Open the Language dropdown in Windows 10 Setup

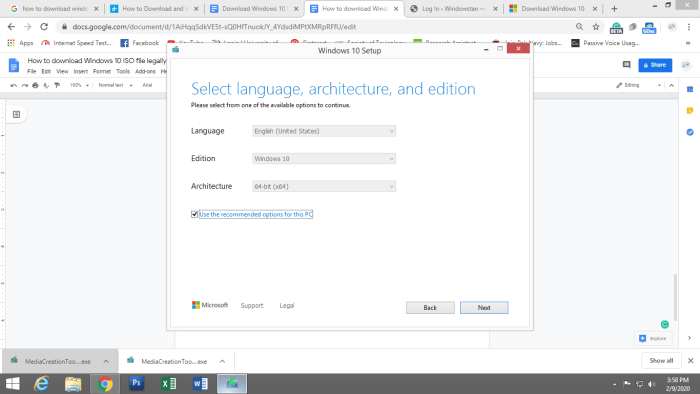click(324, 131)
